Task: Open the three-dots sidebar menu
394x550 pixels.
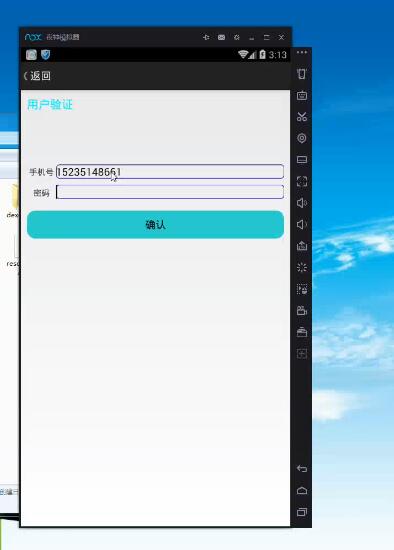Action: point(302,53)
